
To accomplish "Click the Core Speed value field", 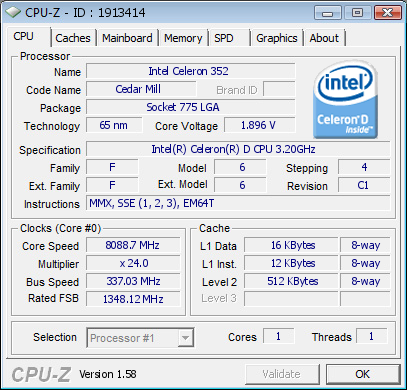I will [133, 245].
